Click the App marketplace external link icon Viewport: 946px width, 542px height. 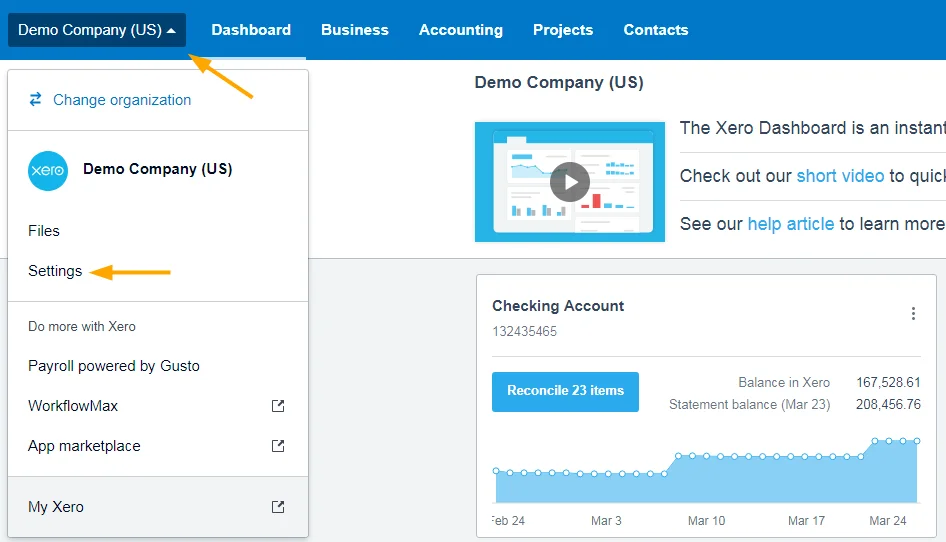tap(278, 446)
